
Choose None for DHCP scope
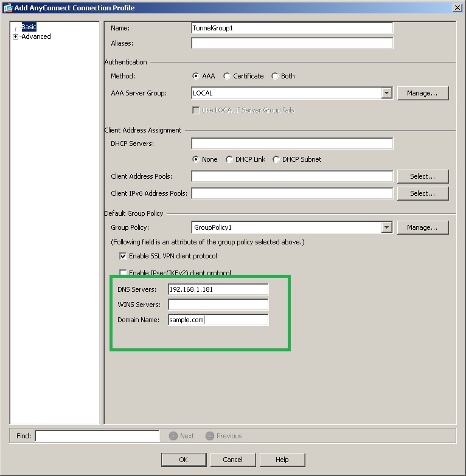pyautogui.click(x=196, y=159)
